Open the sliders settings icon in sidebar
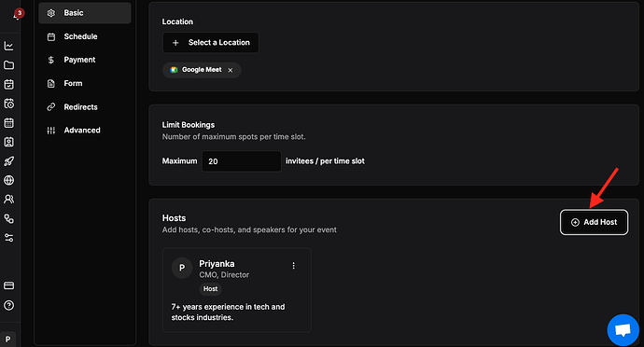 (8, 238)
